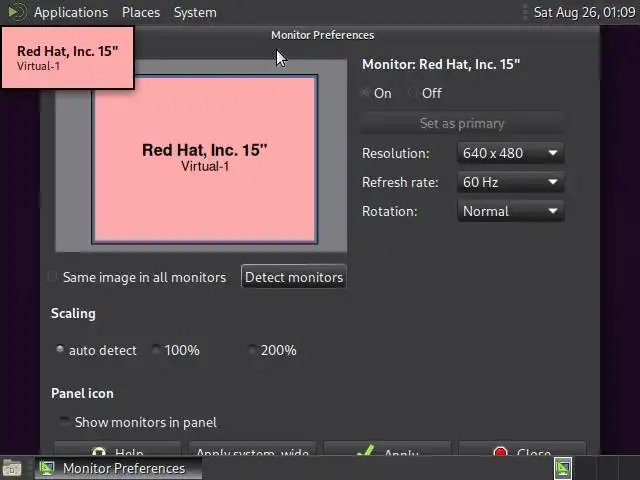The image size is (640, 480).
Task: Click Monitor Preferences taskbar entry
Action: click(x=118, y=468)
